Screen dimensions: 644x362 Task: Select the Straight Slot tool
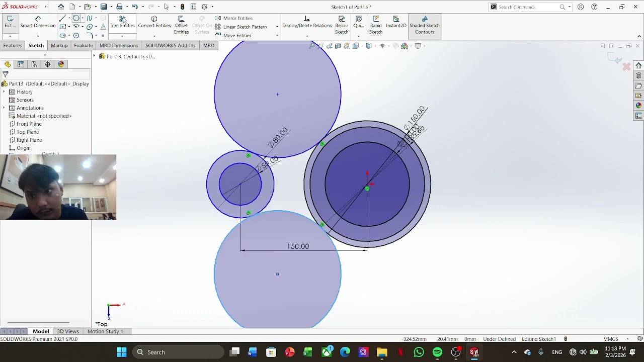tap(62, 36)
